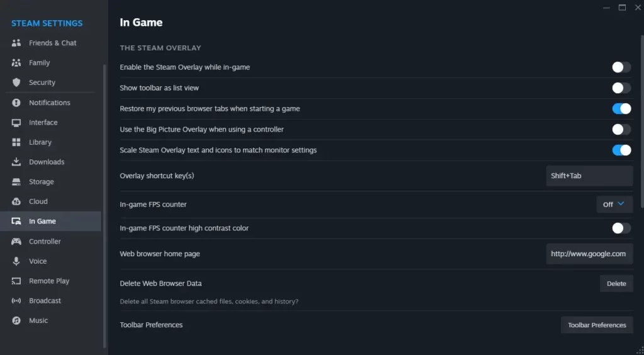Click the Music note icon in the sidebar

16,320
